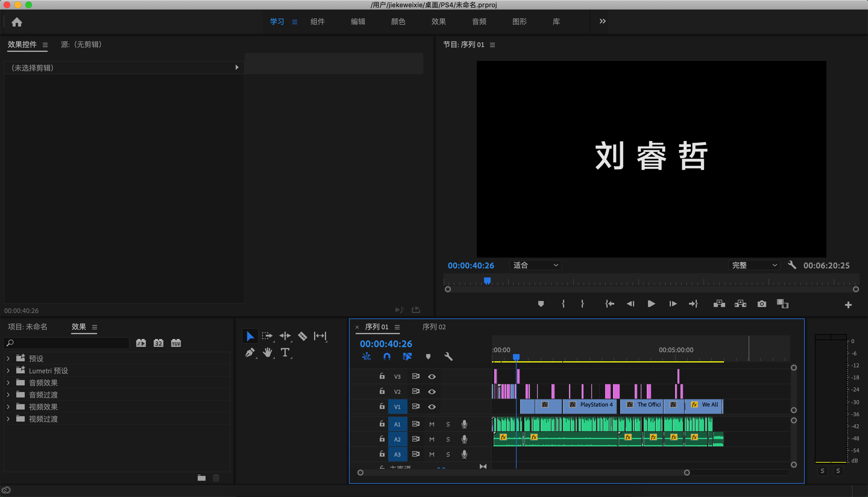
Task: Create new custom bin in Effects
Action: tap(201, 478)
